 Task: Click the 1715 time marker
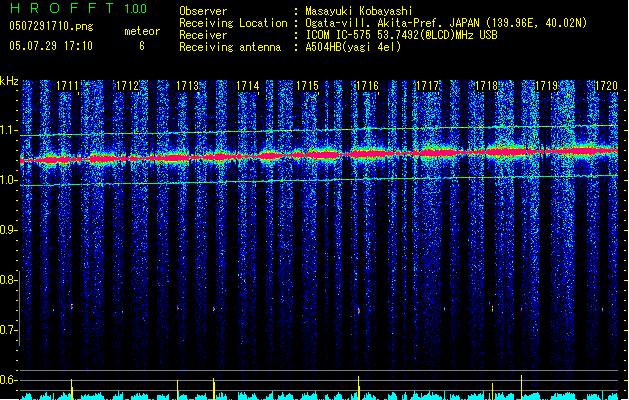[x=307, y=86]
